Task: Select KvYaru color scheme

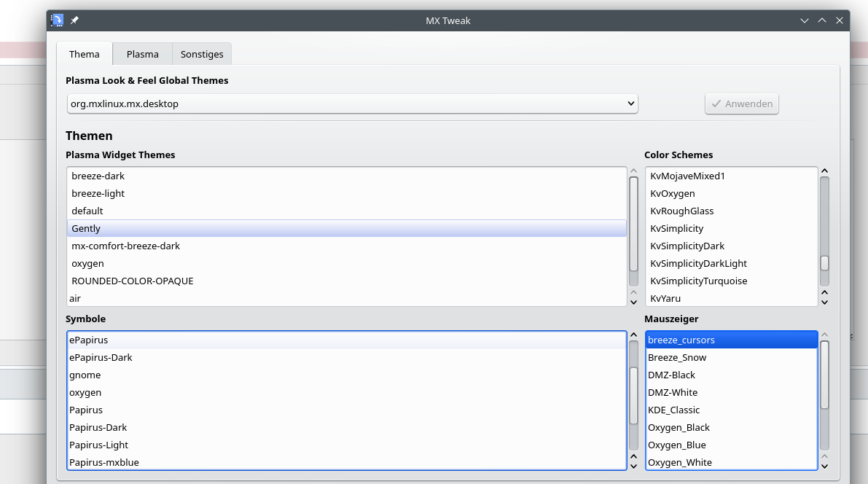Action: pos(731,298)
